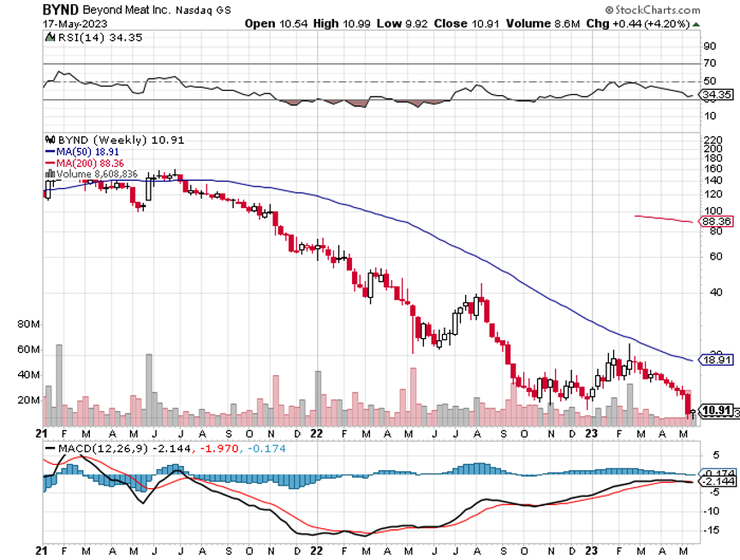Click the 10.91 current price tag
The width and height of the screenshot is (740, 560).
(716, 410)
